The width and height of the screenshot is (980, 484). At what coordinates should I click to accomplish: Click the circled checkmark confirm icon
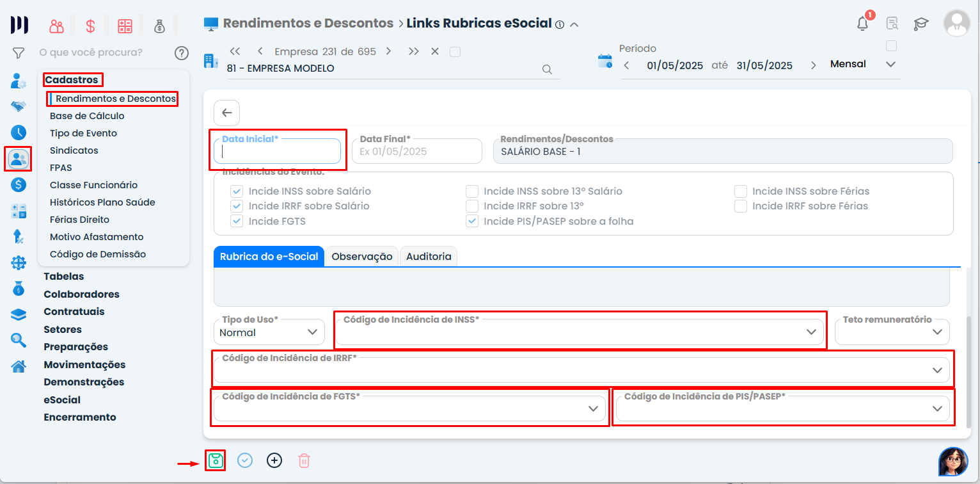coord(245,460)
